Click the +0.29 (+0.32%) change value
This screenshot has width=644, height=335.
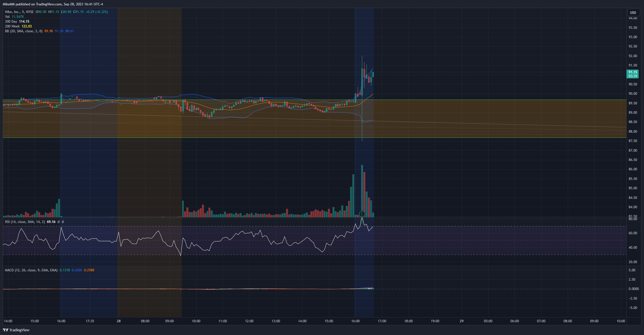[97, 12]
